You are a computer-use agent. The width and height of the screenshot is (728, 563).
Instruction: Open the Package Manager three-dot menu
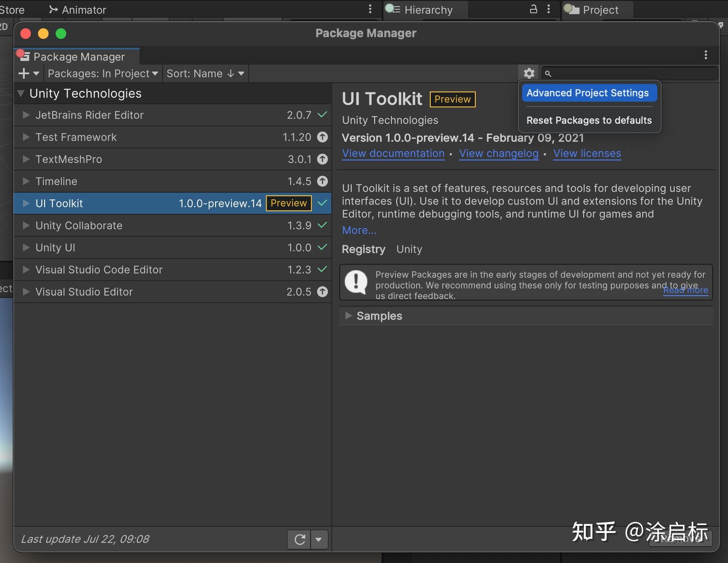point(705,55)
